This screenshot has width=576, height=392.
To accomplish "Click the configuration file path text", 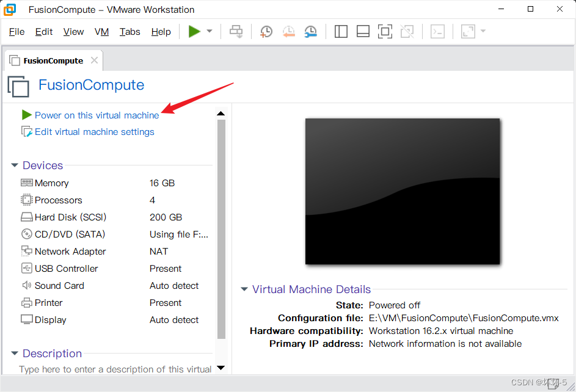I will 464,318.
